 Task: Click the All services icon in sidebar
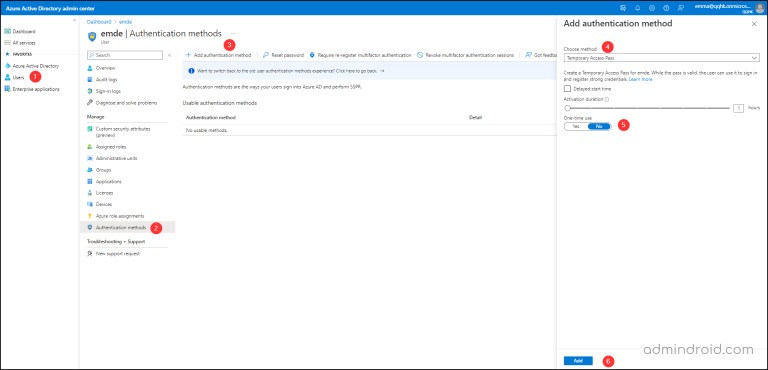[7, 43]
